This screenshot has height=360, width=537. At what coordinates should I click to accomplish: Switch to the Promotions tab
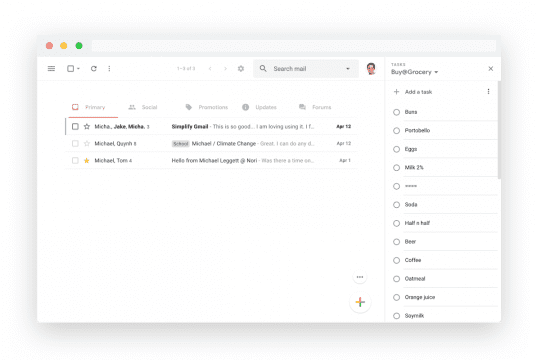(207, 107)
